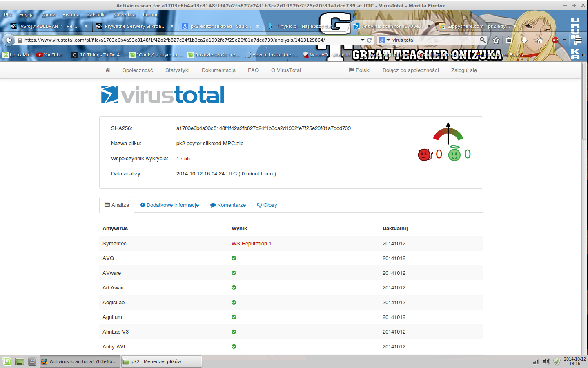Open the Downloads arrow icon
Screen dimensions: 588x368
point(524,40)
